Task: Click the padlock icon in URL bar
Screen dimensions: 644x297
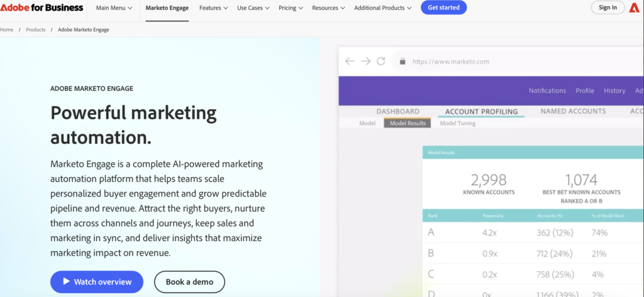Action: click(x=402, y=62)
